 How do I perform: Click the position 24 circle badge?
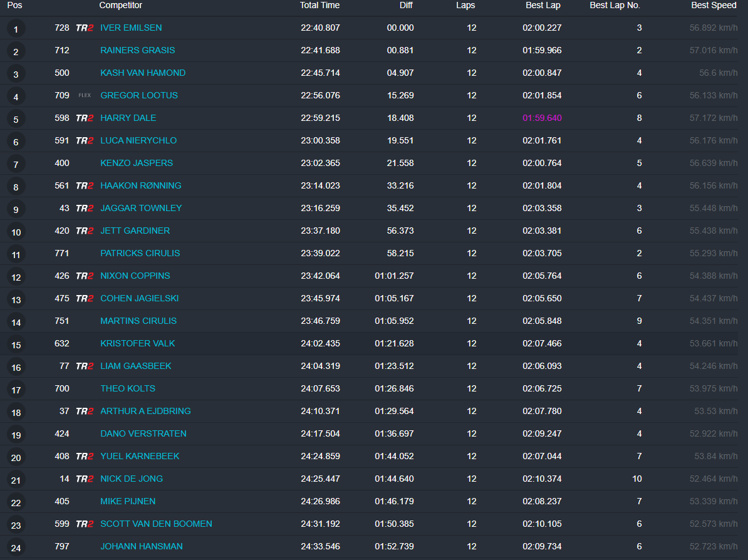pos(16,547)
